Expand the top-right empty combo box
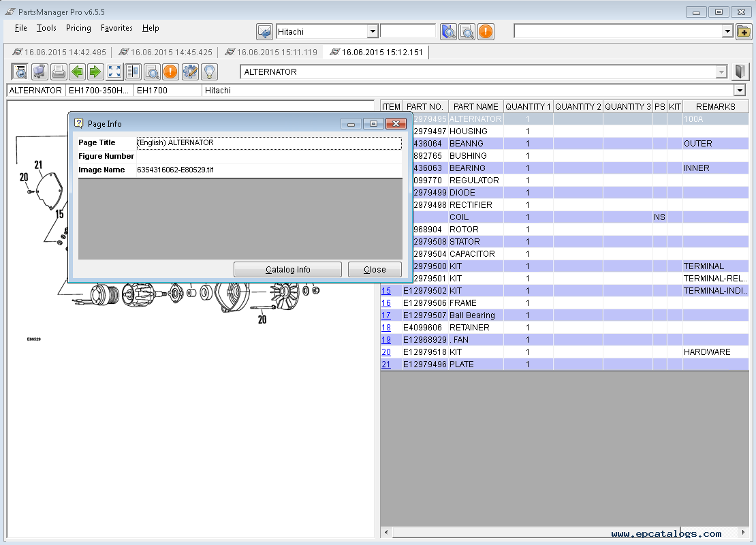 [x=727, y=31]
